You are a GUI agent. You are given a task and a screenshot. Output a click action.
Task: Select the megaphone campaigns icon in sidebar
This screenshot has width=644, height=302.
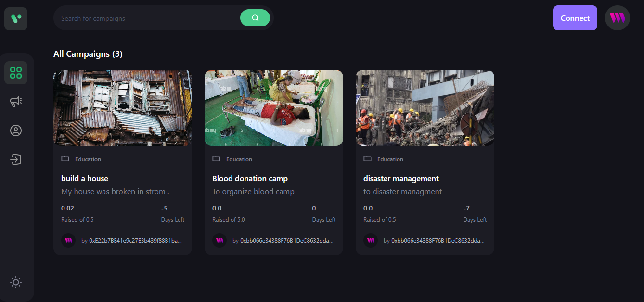(x=16, y=101)
